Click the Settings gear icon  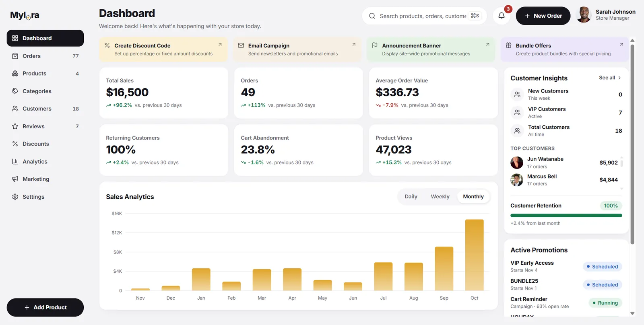(x=15, y=197)
